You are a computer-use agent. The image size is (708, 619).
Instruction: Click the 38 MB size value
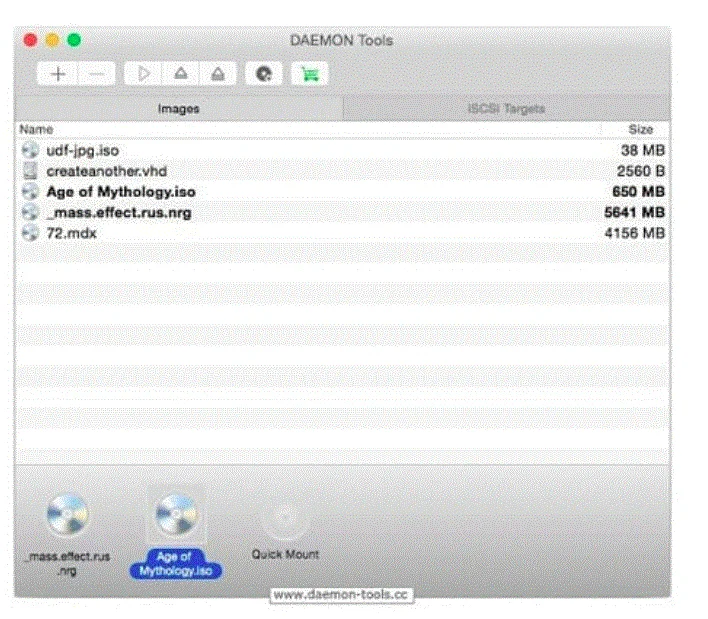pyautogui.click(x=643, y=150)
